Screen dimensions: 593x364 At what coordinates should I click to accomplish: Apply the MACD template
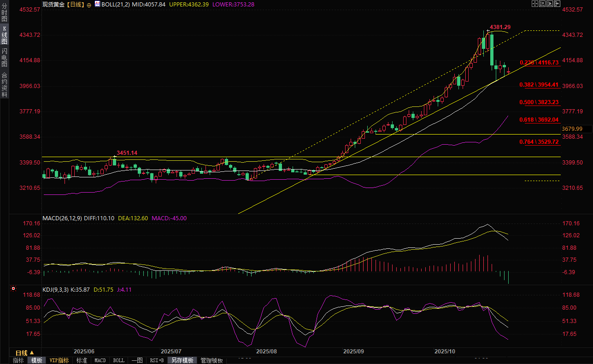[x=100, y=360]
